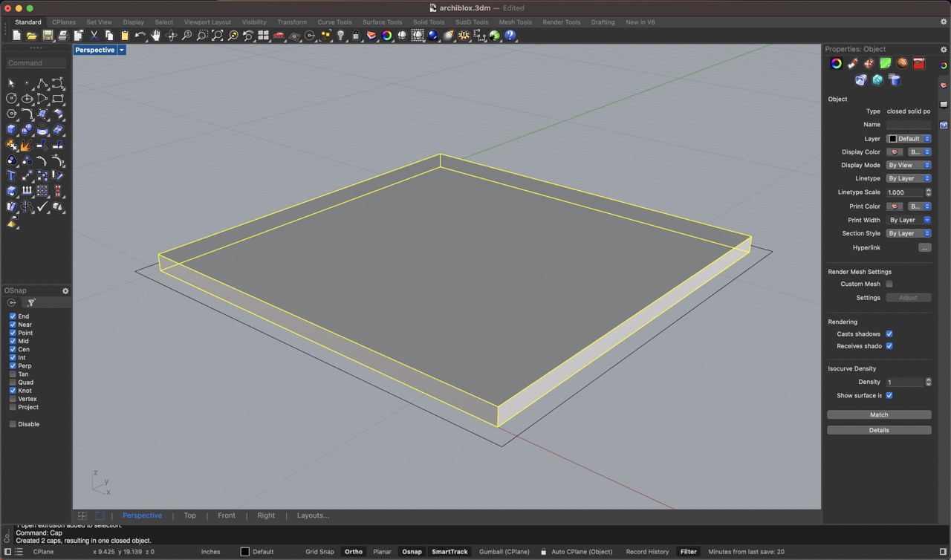Toggle the End osnap checkbox
This screenshot has width=951, height=560.
point(13,316)
